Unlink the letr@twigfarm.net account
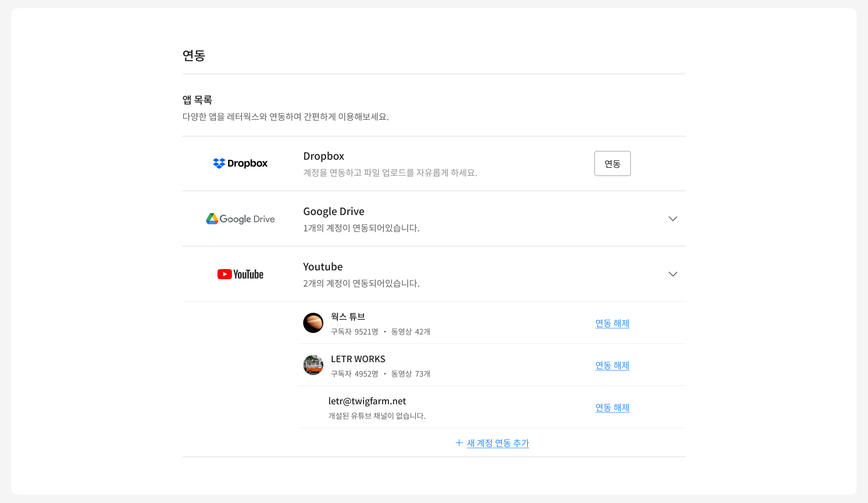868x503 pixels. [x=612, y=408]
